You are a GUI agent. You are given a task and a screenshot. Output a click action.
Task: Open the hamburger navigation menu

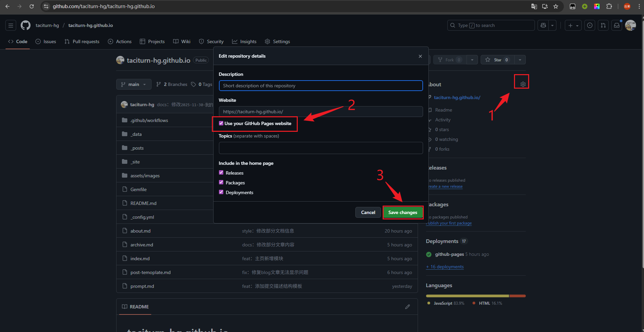tap(11, 25)
